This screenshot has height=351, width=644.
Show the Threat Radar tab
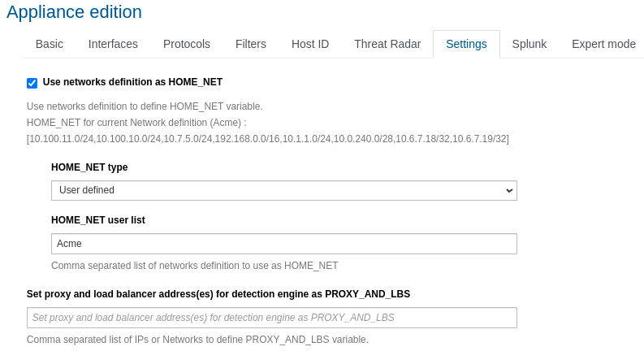387,44
